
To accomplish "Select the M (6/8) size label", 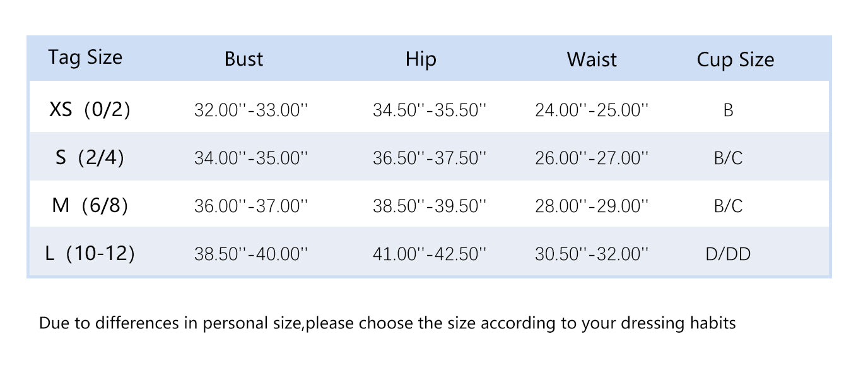I will coord(90,205).
